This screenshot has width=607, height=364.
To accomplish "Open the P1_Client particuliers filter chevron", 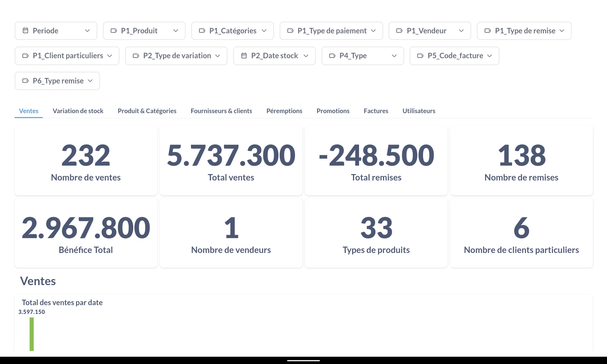I will (x=110, y=56).
